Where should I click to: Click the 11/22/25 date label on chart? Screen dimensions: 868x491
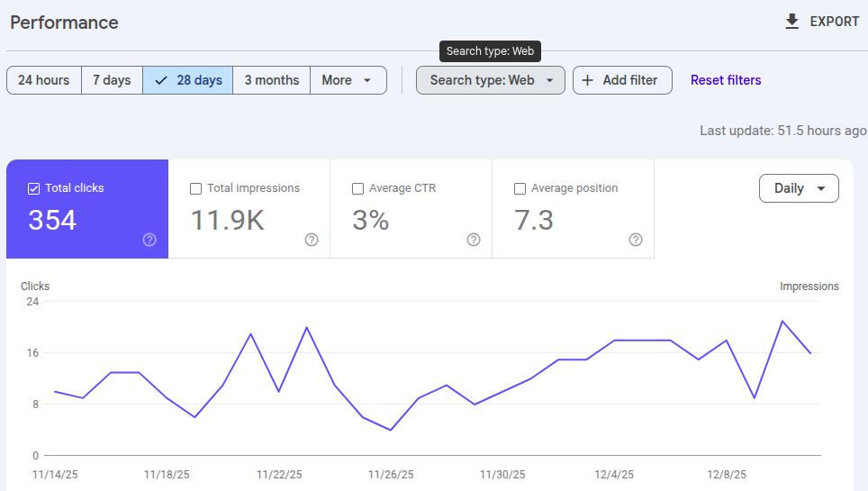tap(279, 475)
